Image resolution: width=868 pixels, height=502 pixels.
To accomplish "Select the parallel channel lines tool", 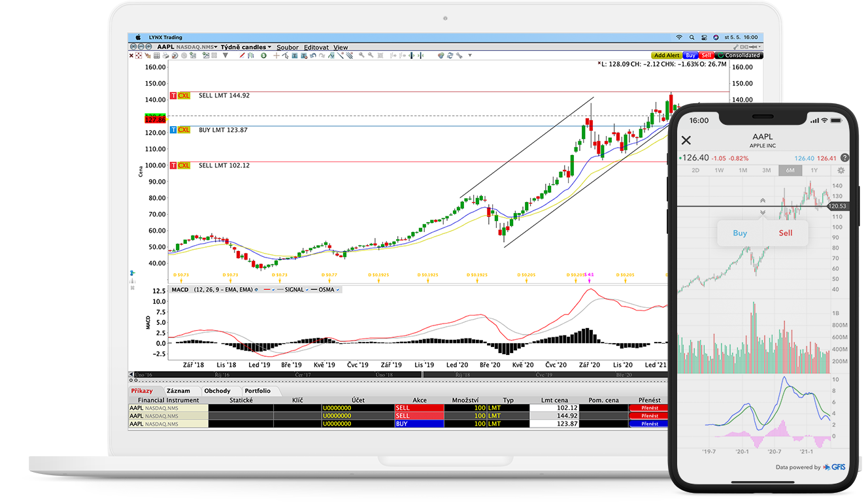I will point(350,56).
